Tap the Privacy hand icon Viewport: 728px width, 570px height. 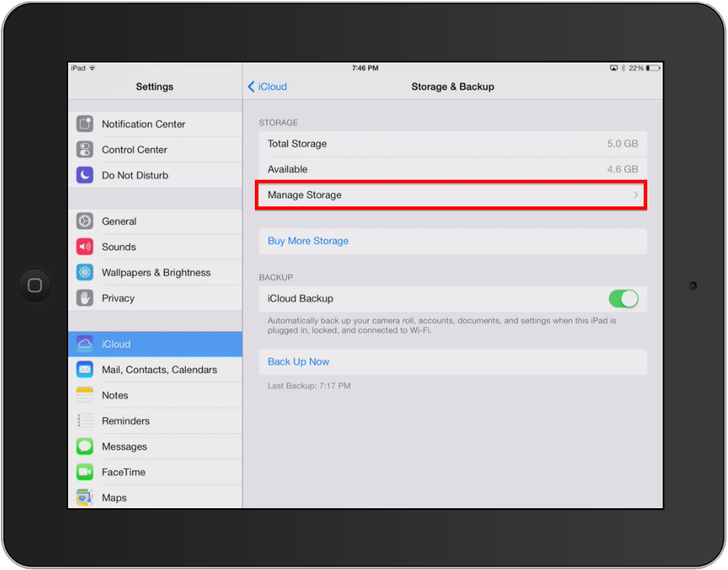[84, 298]
